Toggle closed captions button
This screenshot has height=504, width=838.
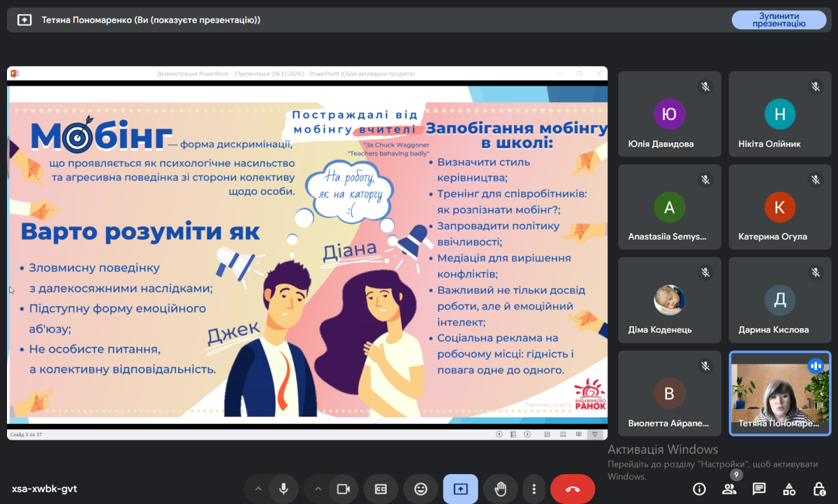(x=381, y=489)
